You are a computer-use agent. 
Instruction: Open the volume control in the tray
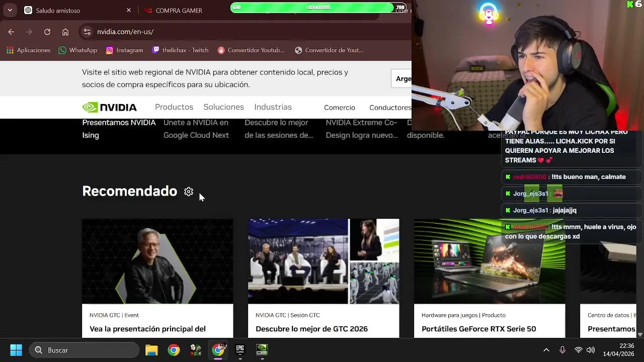(591, 350)
